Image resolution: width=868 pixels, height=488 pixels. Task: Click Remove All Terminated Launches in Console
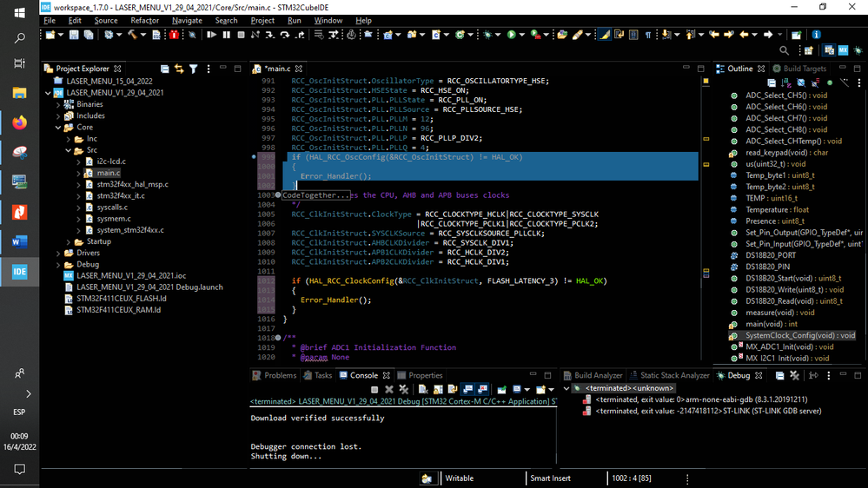coord(403,390)
